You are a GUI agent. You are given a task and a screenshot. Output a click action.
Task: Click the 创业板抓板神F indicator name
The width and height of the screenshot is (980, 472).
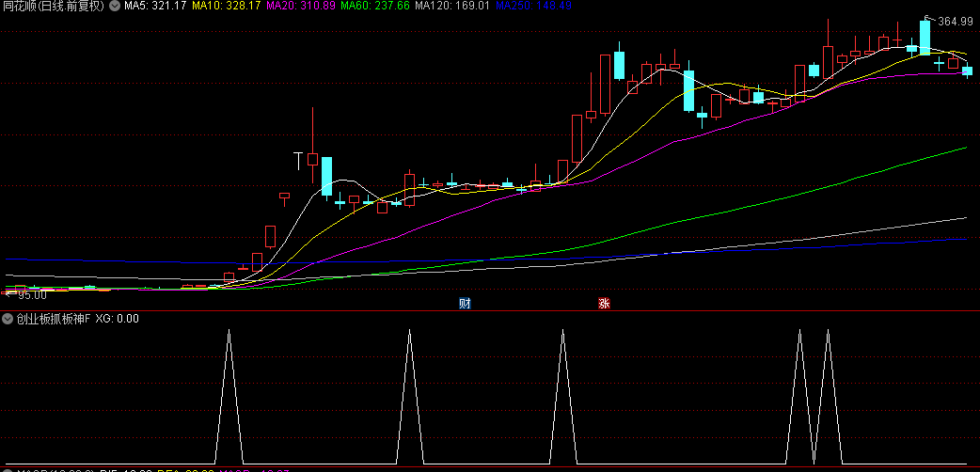54,319
